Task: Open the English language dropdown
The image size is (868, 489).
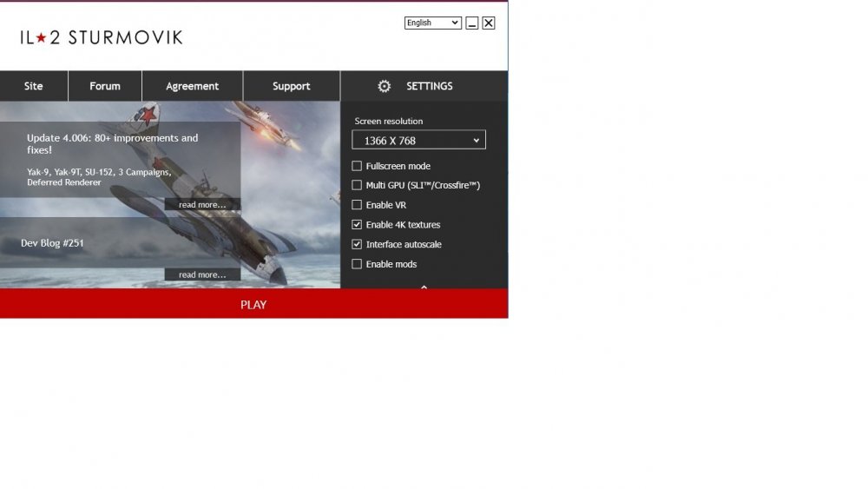Action: (x=432, y=23)
